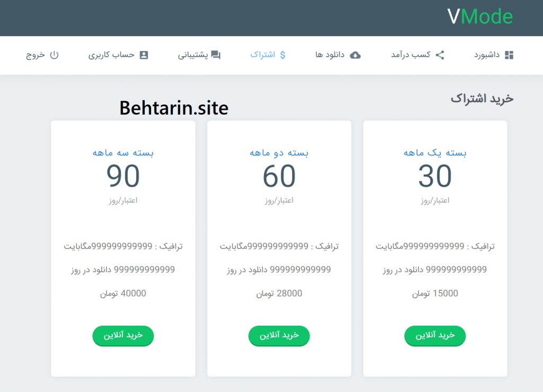Buy the 28000 تومان two-month package online
The height and width of the screenshot is (392, 543).
point(279,335)
